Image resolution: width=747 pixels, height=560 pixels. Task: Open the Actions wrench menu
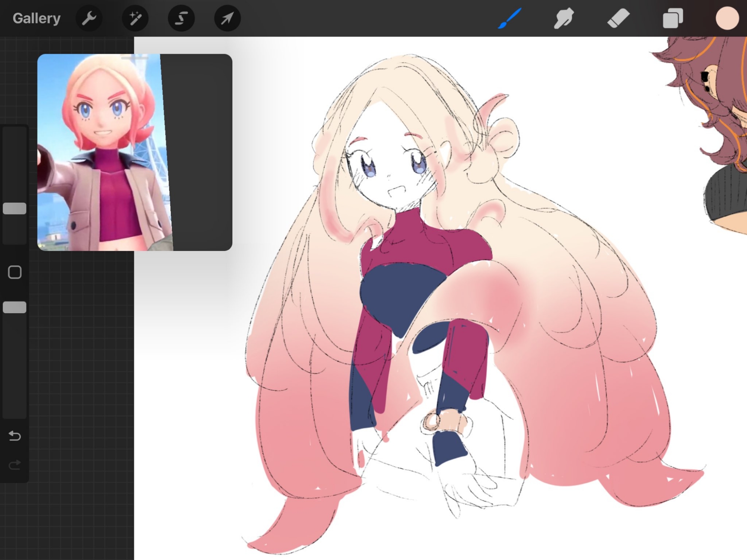[x=89, y=18]
